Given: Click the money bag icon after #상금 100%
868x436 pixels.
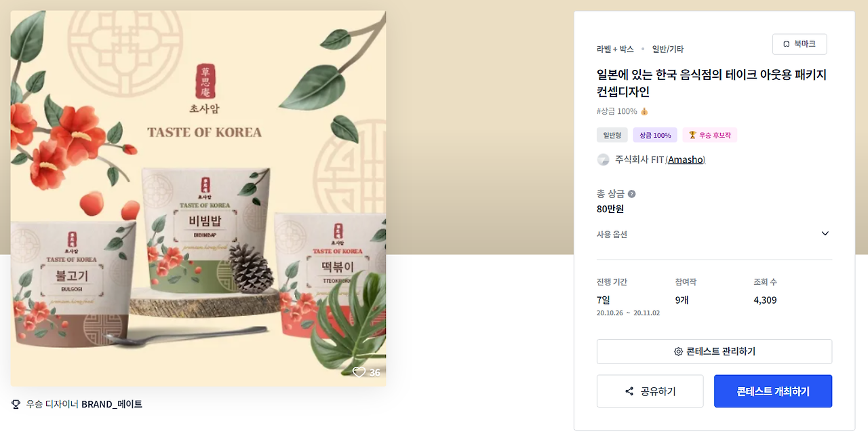Looking at the screenshot, I should (x=644, y=111).
